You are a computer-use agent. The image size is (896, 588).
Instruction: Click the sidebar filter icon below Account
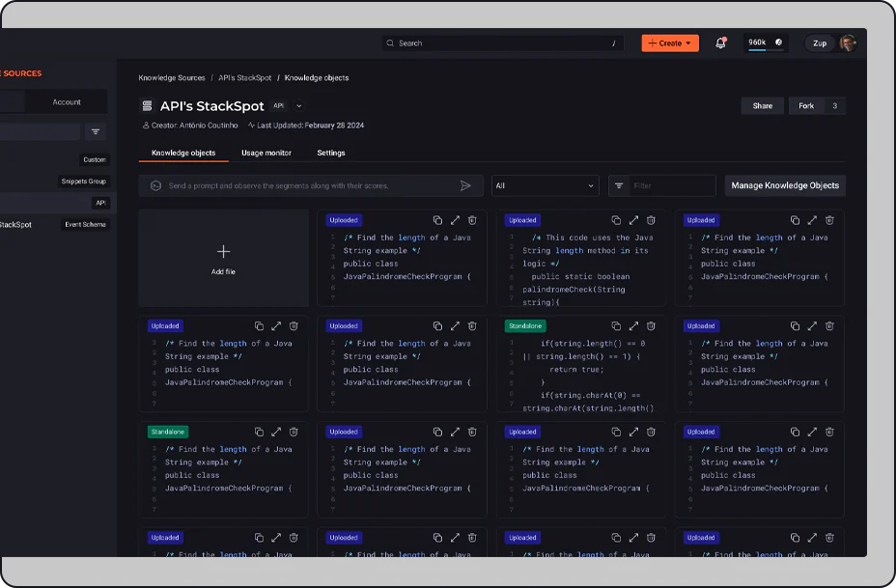(x=96, y=132)
